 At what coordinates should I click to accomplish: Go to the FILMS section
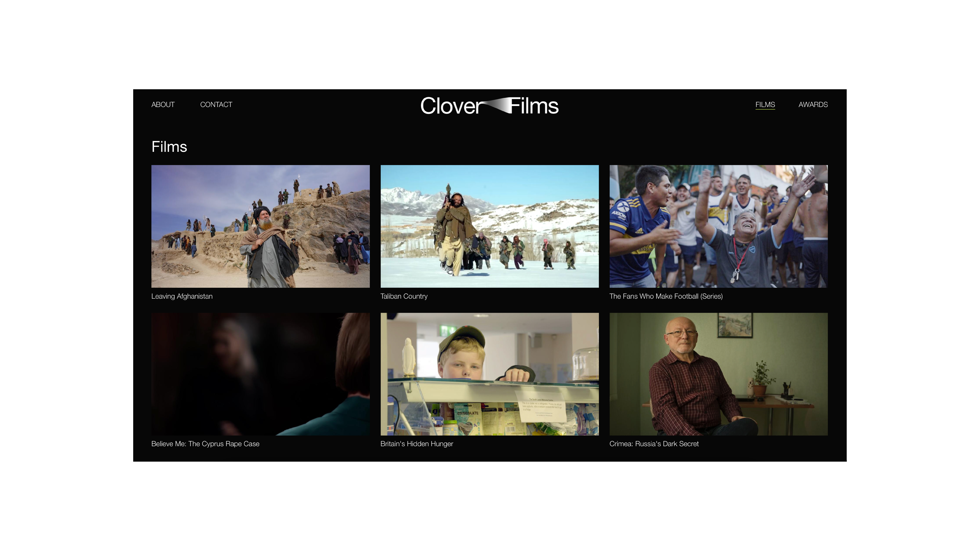765,105
